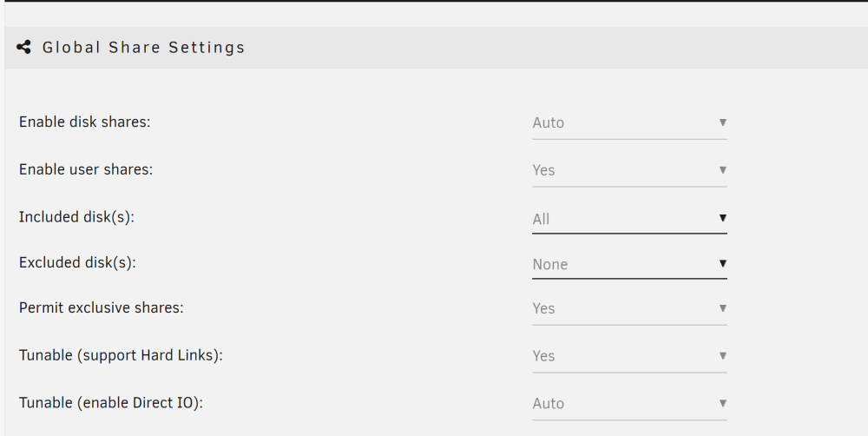Viewport: 868px width, 436px height.
Task: Click the 'Tunable (enable Direct IO):' label
Action: pos(111,403)
